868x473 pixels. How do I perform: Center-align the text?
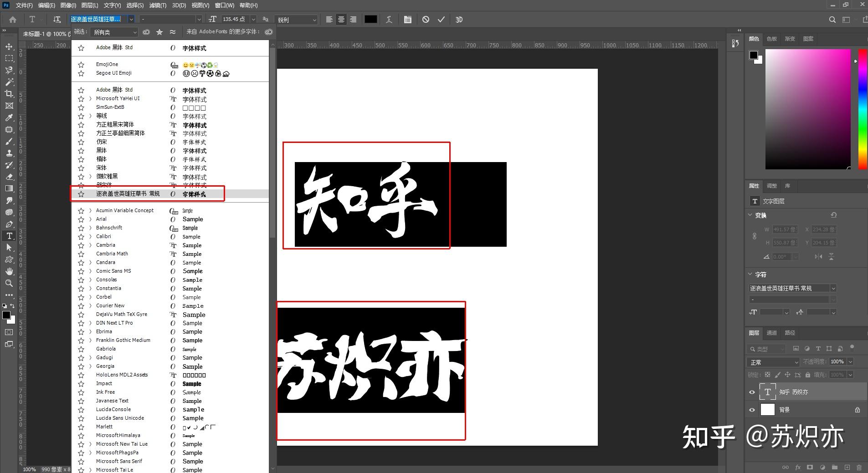point(341,20)
